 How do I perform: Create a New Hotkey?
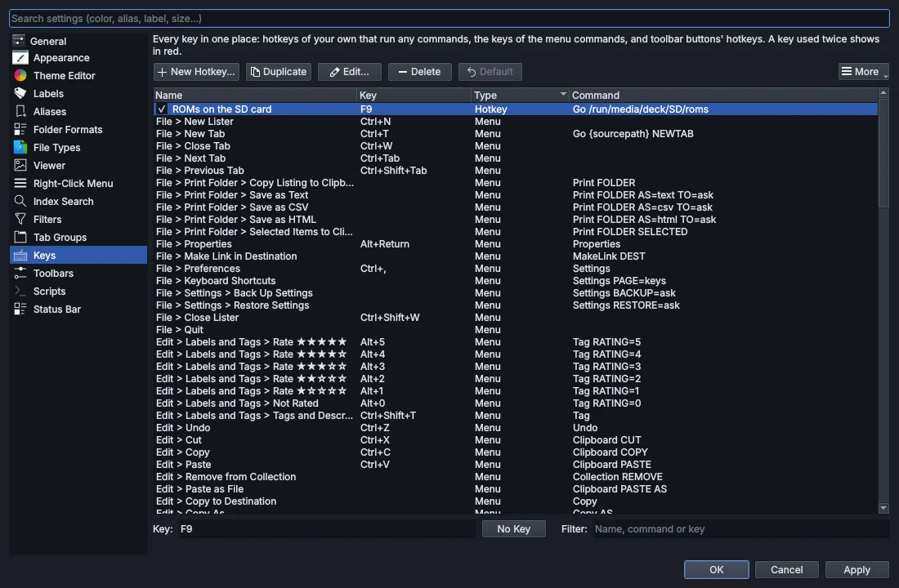point(196,72)
